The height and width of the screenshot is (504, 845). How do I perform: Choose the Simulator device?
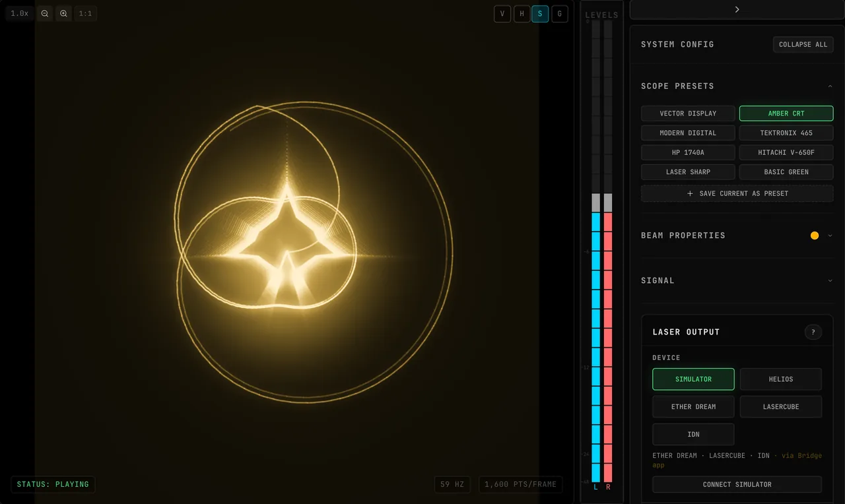click(x=693, y=379)
